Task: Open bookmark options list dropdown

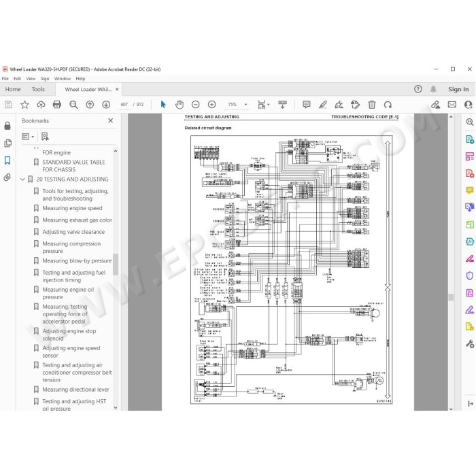Action: point(28,137)
